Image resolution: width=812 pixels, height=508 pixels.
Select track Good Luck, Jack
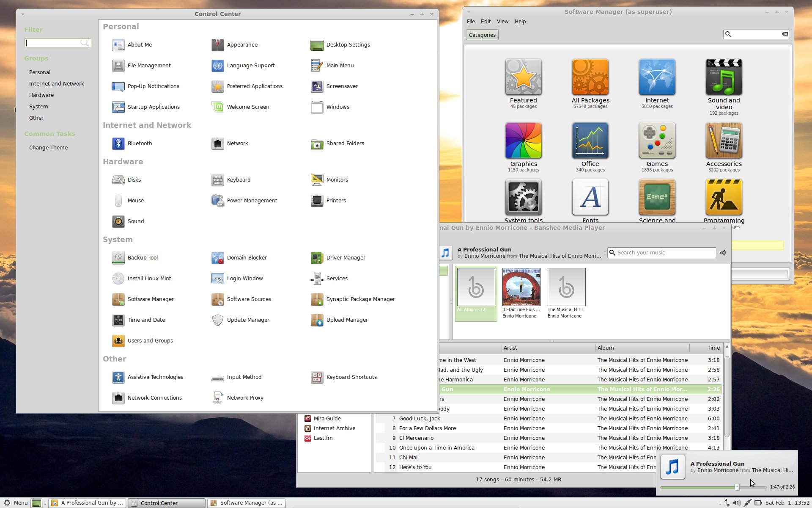pos(549,419)
